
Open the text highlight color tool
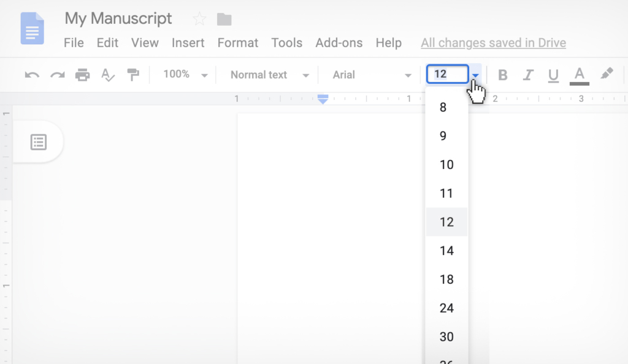pyautogui.click(x=607, y=74)
